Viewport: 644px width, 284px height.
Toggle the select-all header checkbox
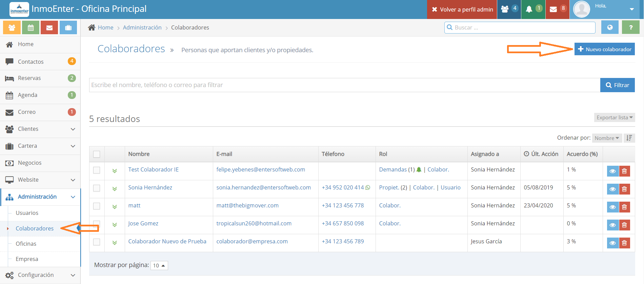click(97, 154)
